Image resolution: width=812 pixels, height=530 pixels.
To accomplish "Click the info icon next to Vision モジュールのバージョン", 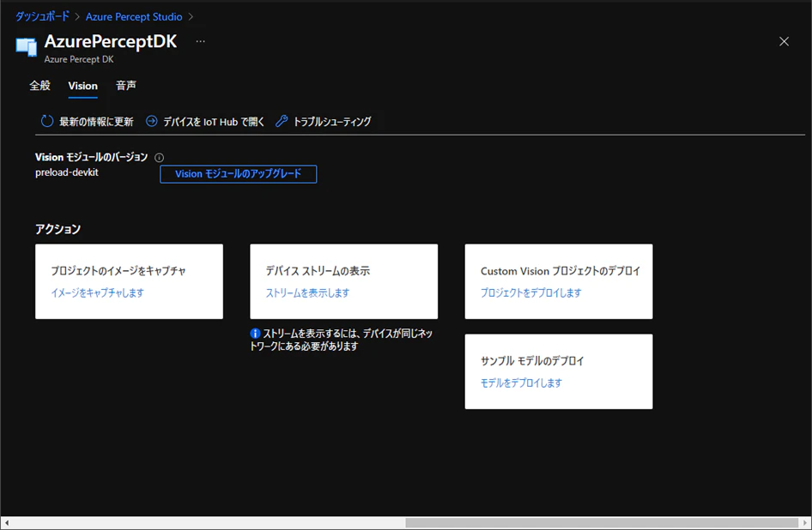I will 160,157.
